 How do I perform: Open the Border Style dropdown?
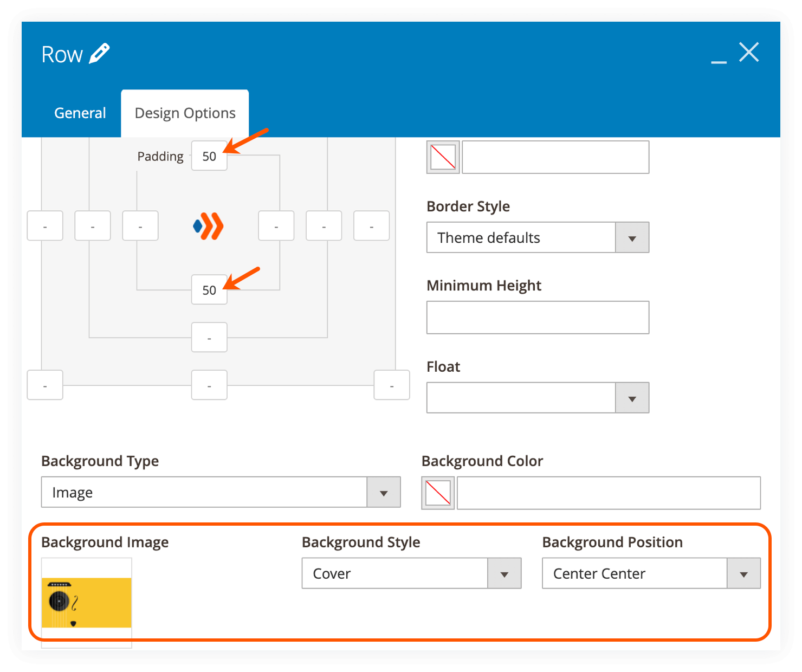pyautogui.click(x=537, y=237)
